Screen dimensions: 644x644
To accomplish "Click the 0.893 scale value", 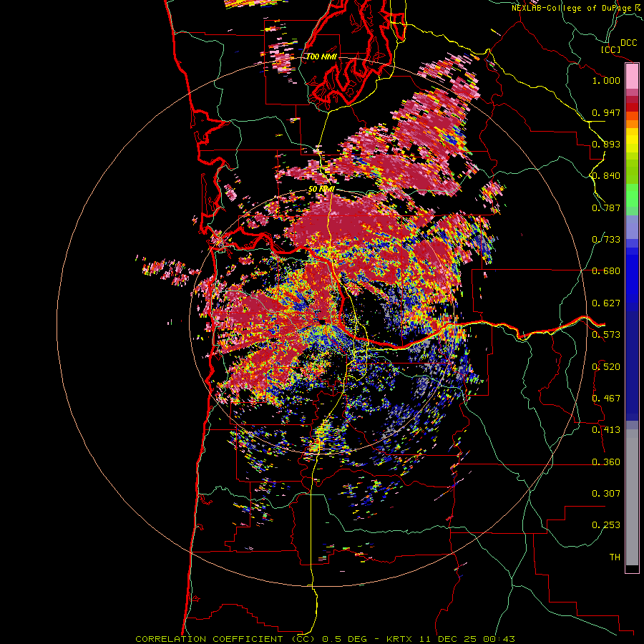I will [x=606, y=144].
